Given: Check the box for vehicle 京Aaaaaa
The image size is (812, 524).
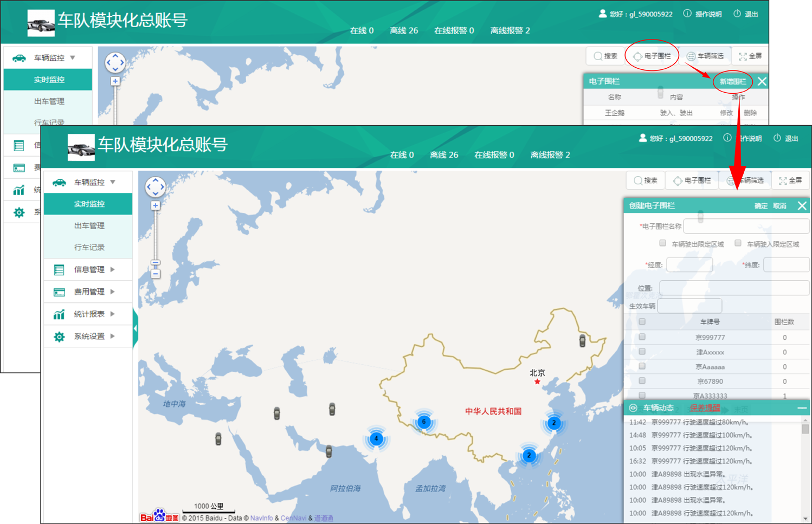Looking at the screenshot, I should click(x=642, y=366).
